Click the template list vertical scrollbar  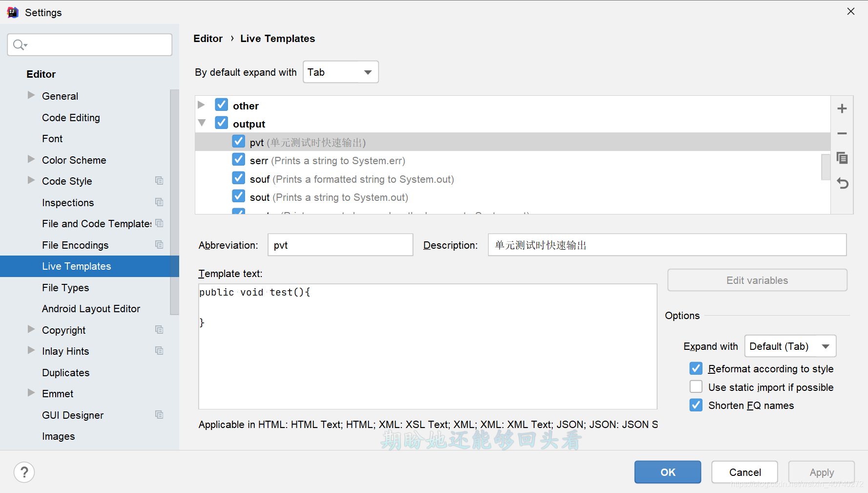826,167
